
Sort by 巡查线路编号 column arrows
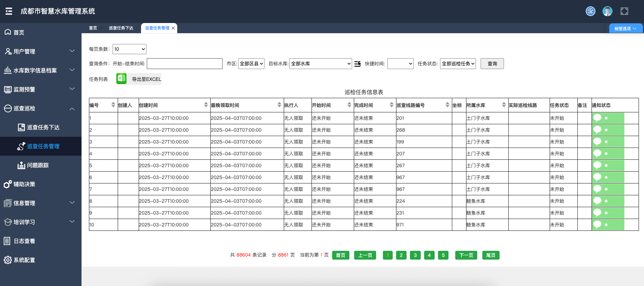(x=447, y=105)
